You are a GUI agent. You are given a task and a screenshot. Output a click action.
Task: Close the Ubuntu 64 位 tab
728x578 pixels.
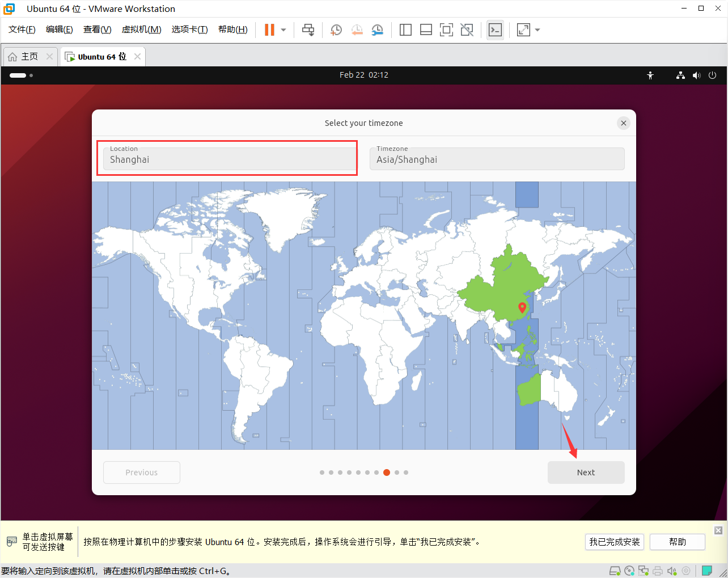coord(137,57)
